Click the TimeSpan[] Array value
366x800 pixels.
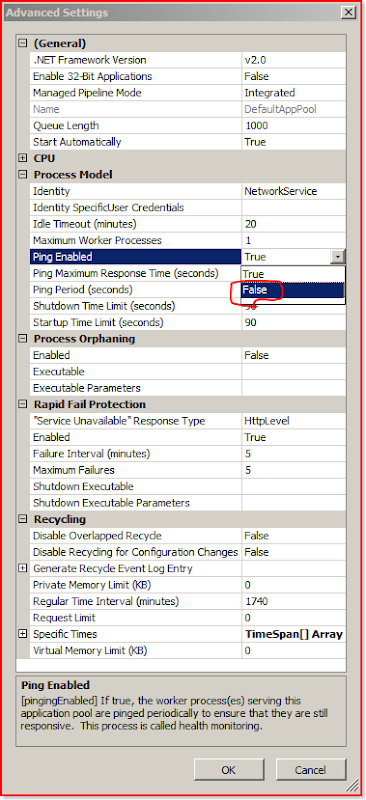pyautogui.click(x=294, y=634)
